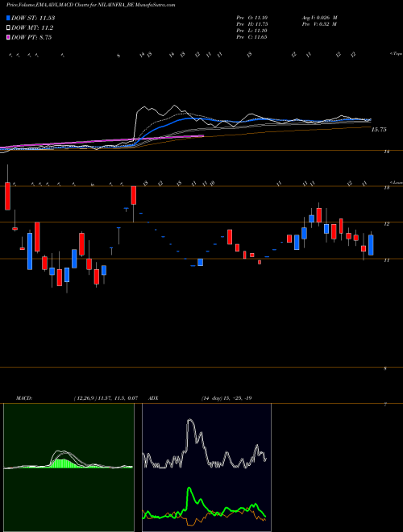Image resolution: width=403 pixels, height=532 pixels.
Task: Click the magenta DOW PT legend swatch
Action: 8,37
